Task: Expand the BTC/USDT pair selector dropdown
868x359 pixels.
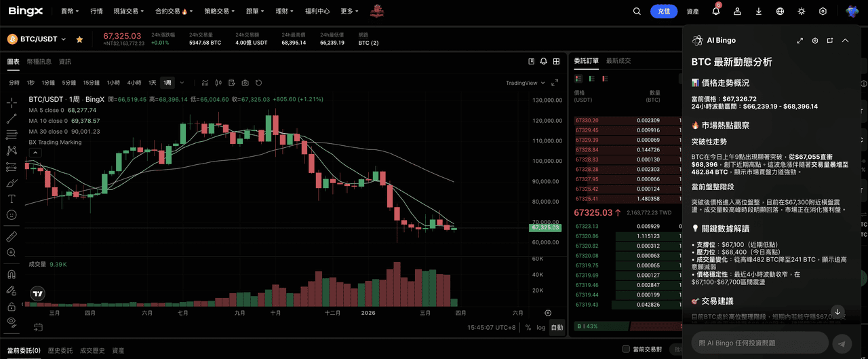Action: coord(64,40)
